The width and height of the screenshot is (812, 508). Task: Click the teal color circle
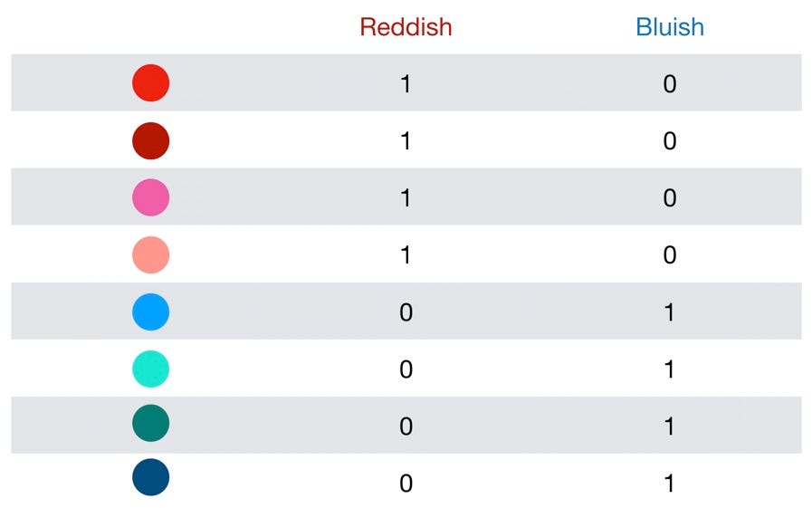[x=151, y=423]
